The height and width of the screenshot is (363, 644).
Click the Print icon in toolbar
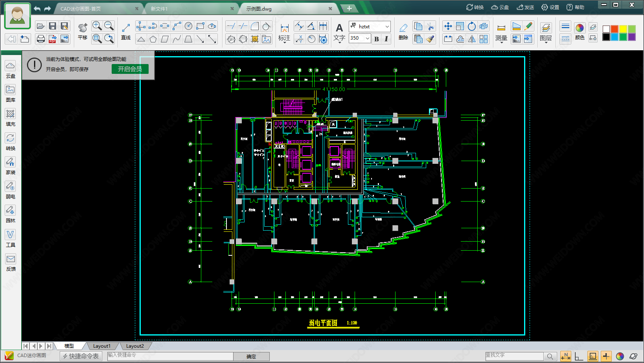[x=40, y=38]
